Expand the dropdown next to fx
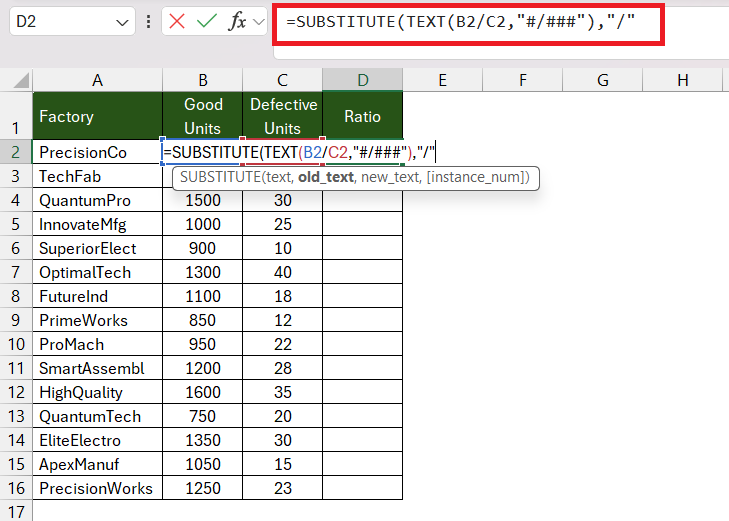This screenshot has width=729, height=521. pos(258,22)
